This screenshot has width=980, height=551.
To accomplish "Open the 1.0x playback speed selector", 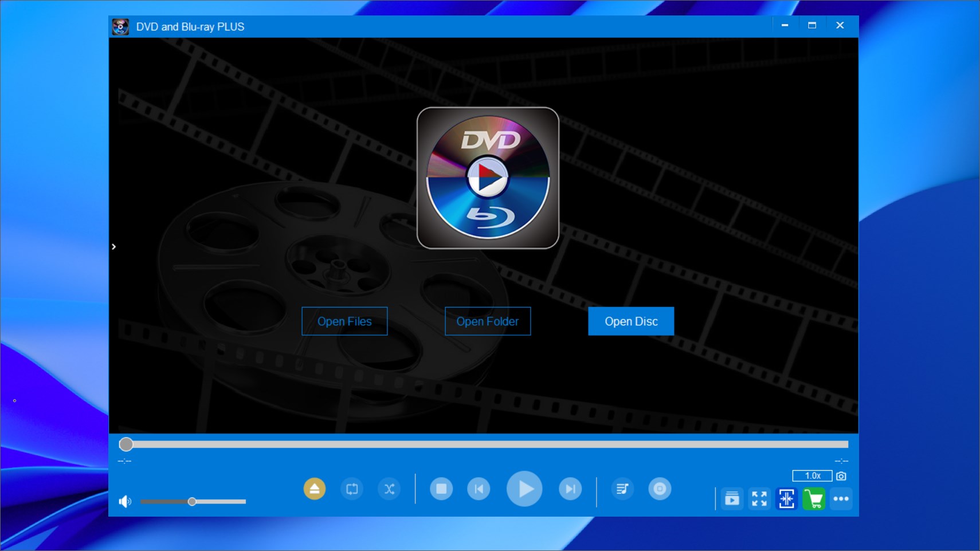I will click(812, 475).
